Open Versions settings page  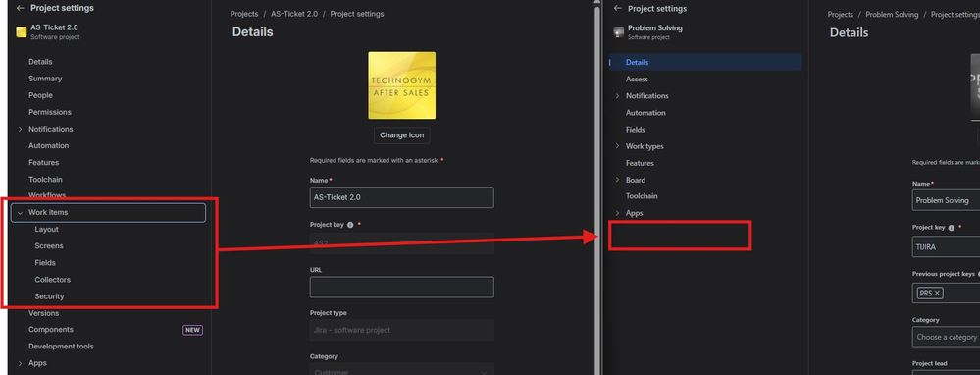(44, 313)
